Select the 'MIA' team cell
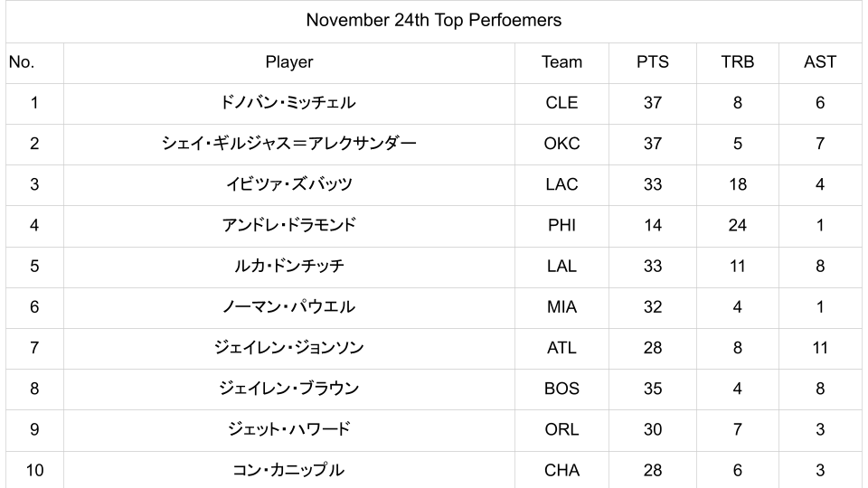868x488 pixels. [561, 306]
